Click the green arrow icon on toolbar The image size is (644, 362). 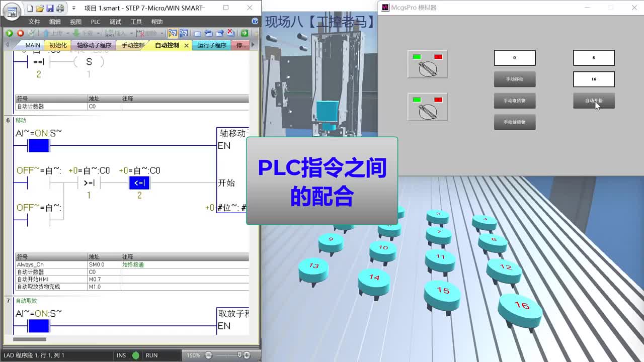click(x=244, y=33)
